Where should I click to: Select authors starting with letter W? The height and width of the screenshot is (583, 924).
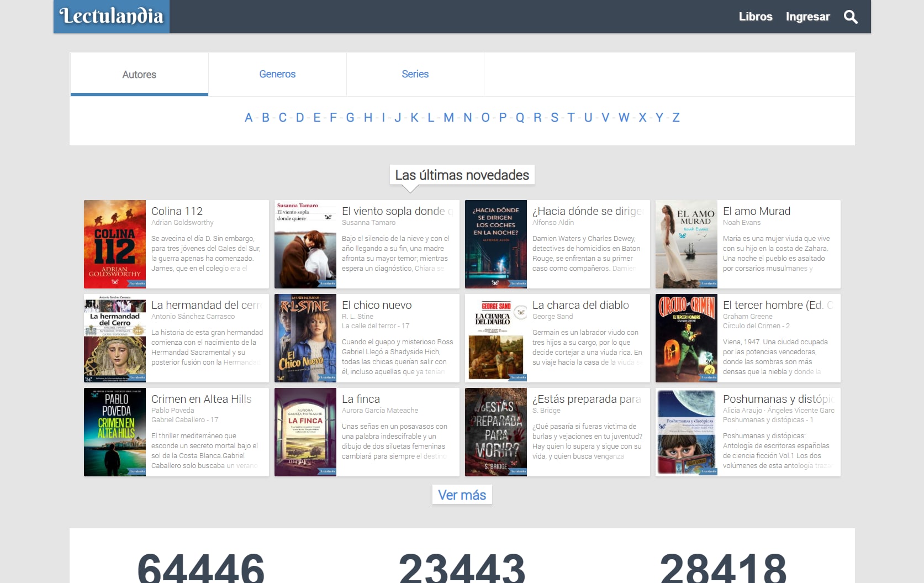624,117
